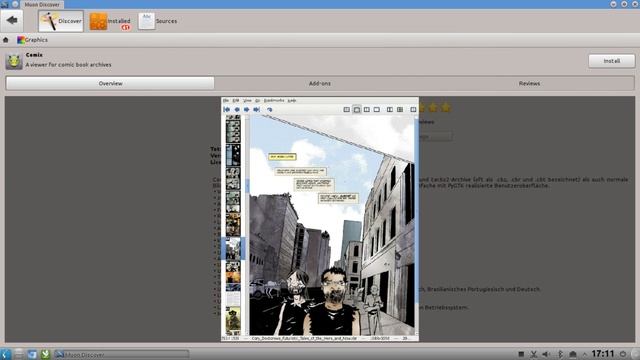
Task: Open the Sources view
Action: pos(158,21)
